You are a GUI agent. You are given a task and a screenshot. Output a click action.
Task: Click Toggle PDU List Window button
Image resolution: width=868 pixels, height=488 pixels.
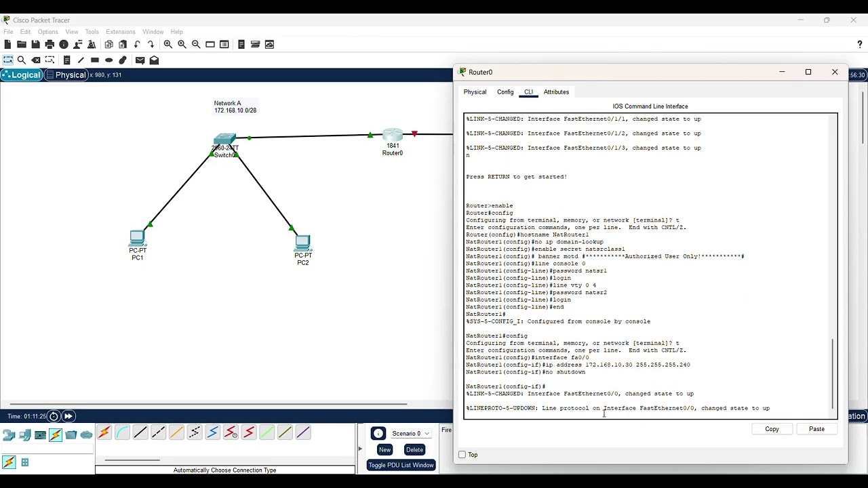401,465
